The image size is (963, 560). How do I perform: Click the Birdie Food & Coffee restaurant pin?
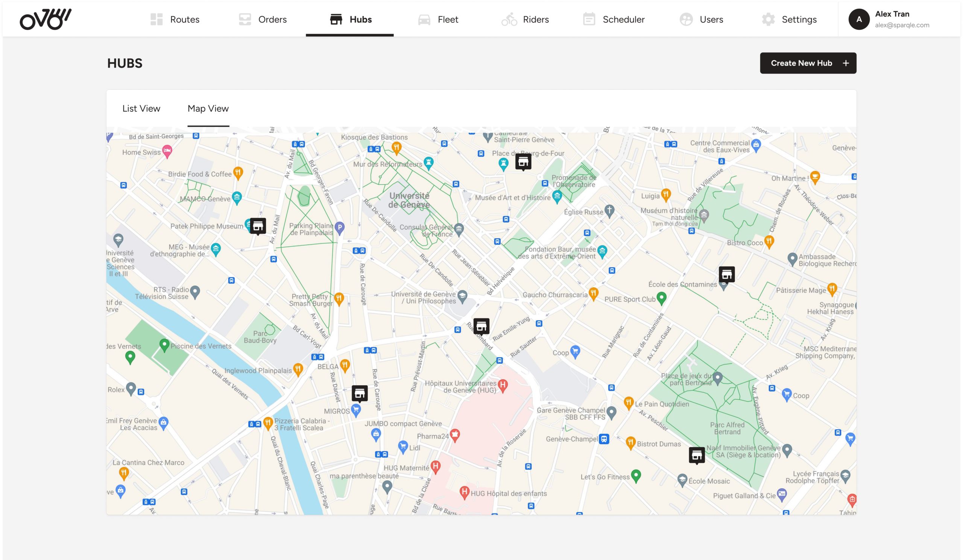point(238,173)
